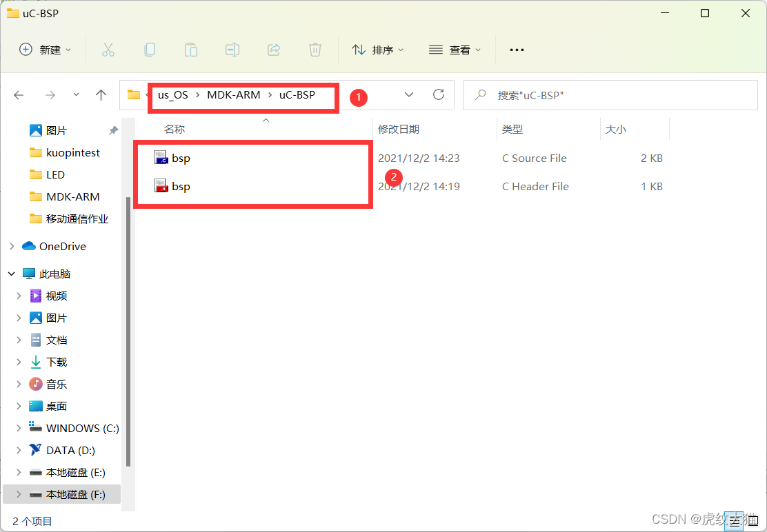This screenshot has height=532, width=767.
Task: Expand the 本地磁盘 (F:) tree node
Action: (19, 494)
